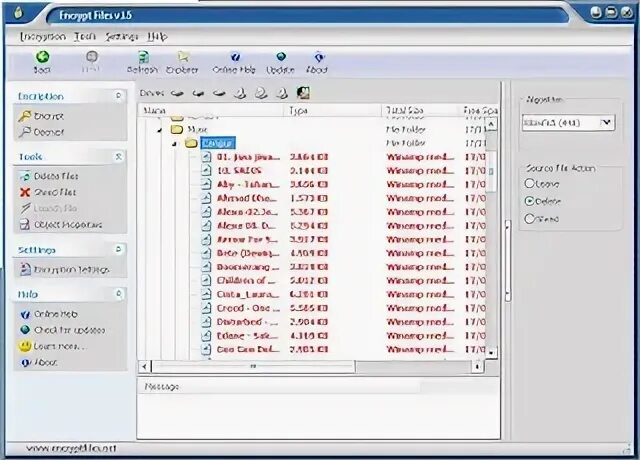Click the Shred Files link
The height and width of the screenshot is (460, 640).
pyautogui.click(x=55, y=192)
